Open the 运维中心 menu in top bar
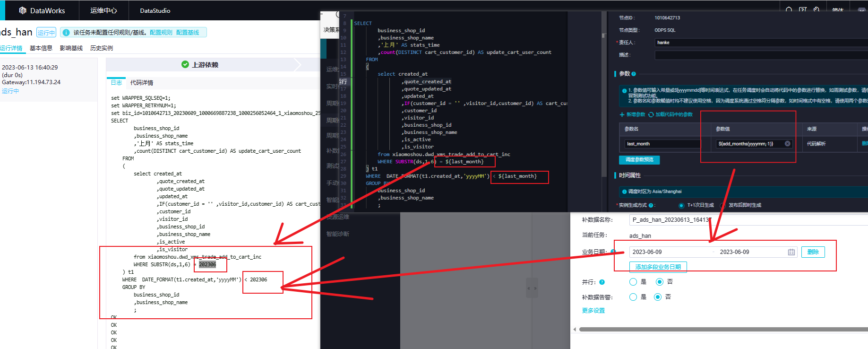The width and height of the screenshot is (868, 349). point(103,10)
